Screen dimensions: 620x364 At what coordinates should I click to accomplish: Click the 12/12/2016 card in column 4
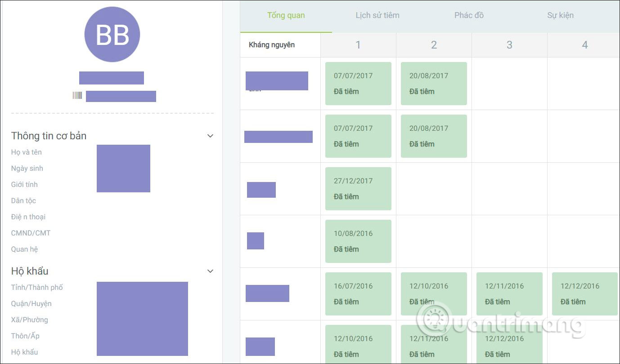pyautogui.click(x=584, y=294)
